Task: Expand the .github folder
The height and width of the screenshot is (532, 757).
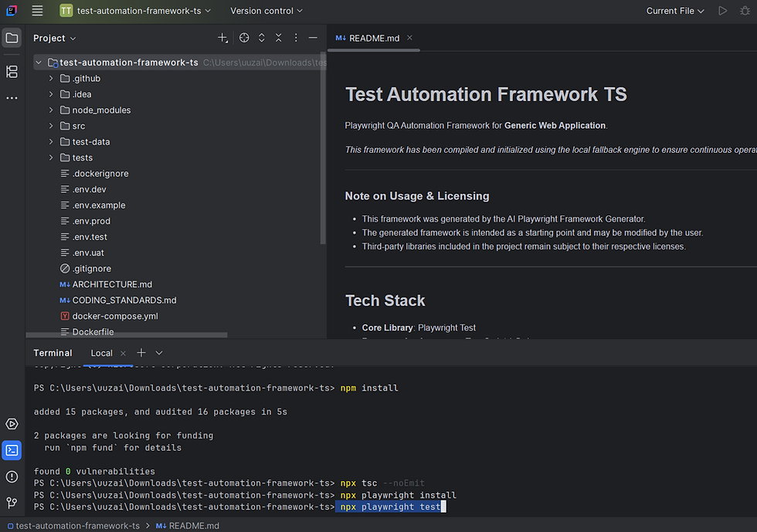Action: click(51, 78)
